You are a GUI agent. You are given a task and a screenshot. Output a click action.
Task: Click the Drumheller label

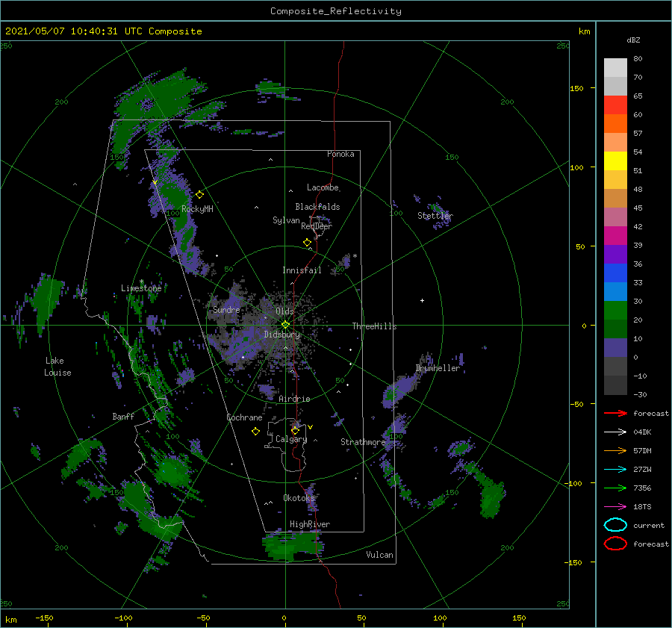pyautogui.click(x=438, y=368)
